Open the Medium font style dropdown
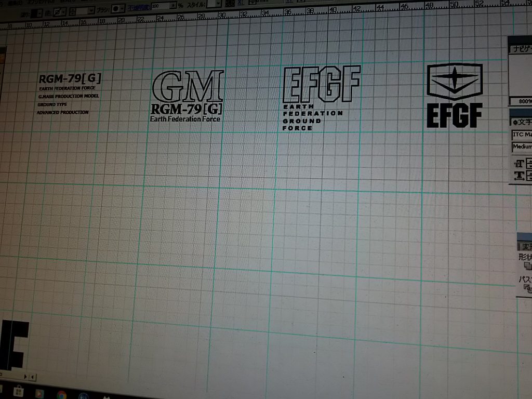This screenshot has width=532, height=399. [522, 147]
